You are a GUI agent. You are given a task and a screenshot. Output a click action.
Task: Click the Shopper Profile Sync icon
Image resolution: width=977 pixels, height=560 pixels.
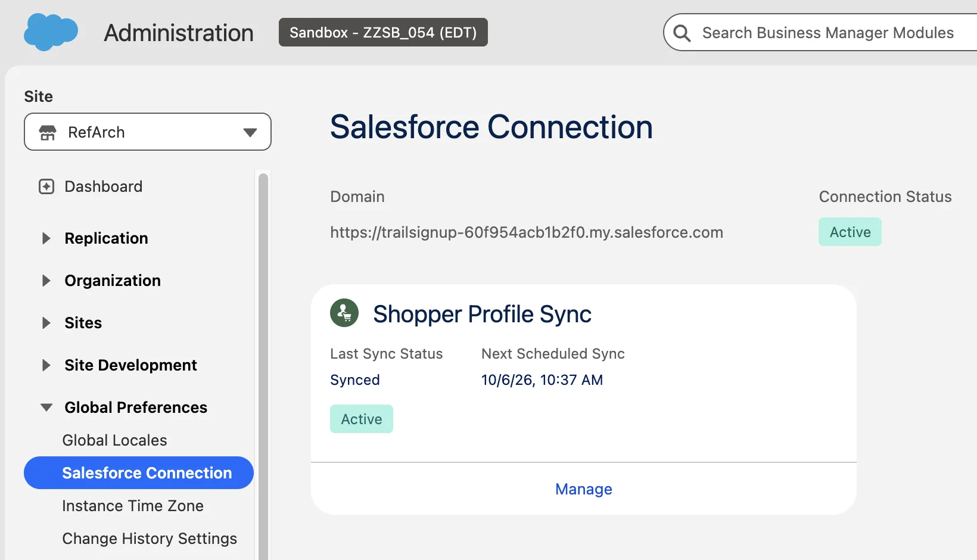pyautogui.click(x=344, y=313)
